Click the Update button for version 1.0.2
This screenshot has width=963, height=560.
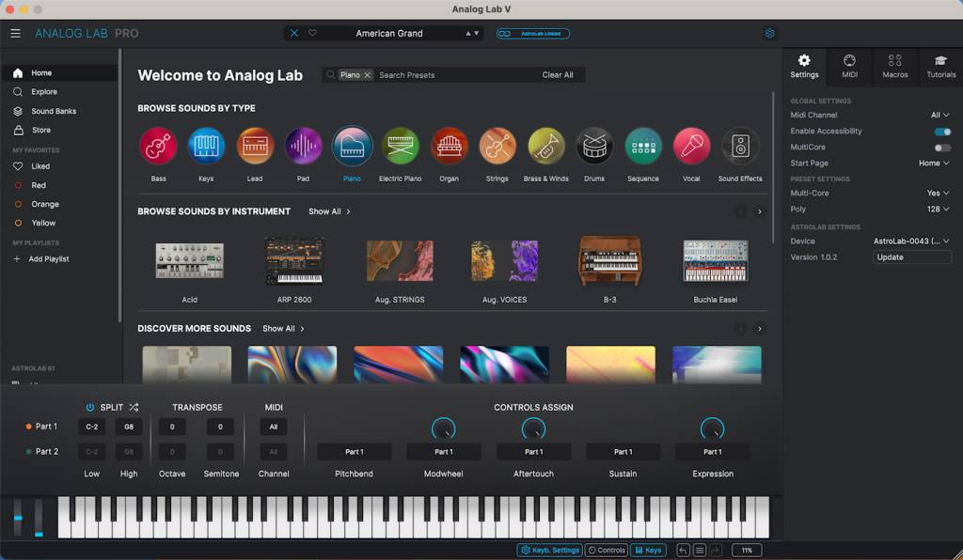(911, 257)
